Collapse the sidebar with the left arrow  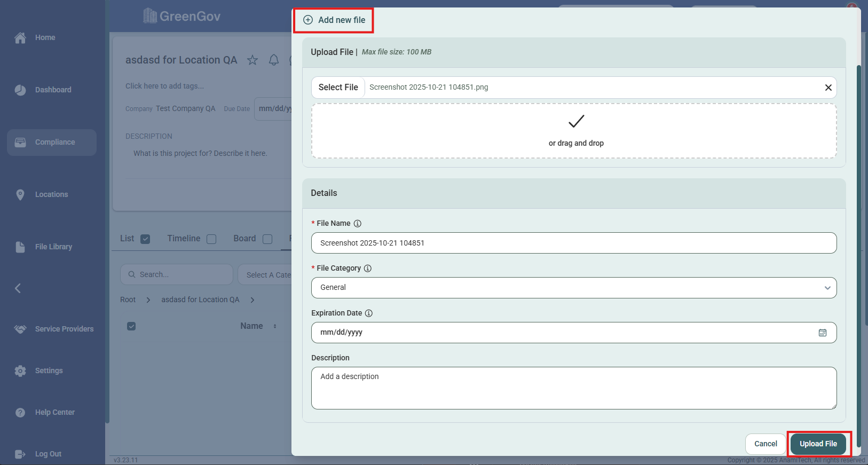[18, 288]
